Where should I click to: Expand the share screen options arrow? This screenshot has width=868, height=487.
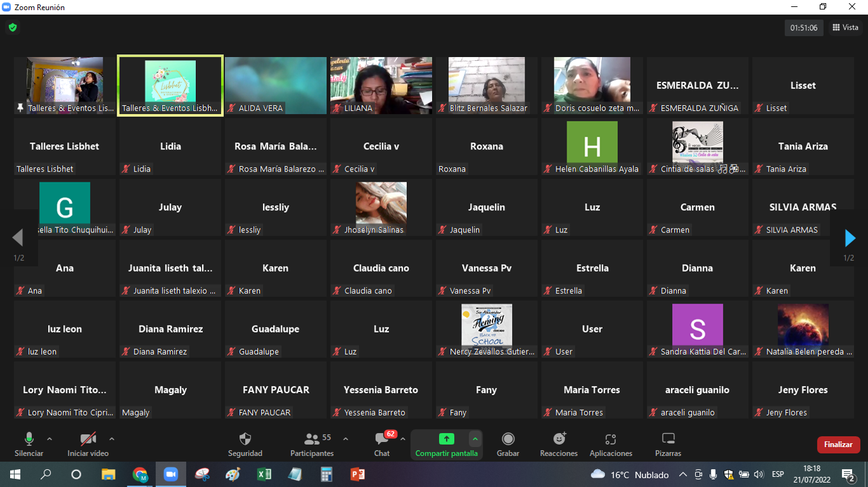pos(475,440)
